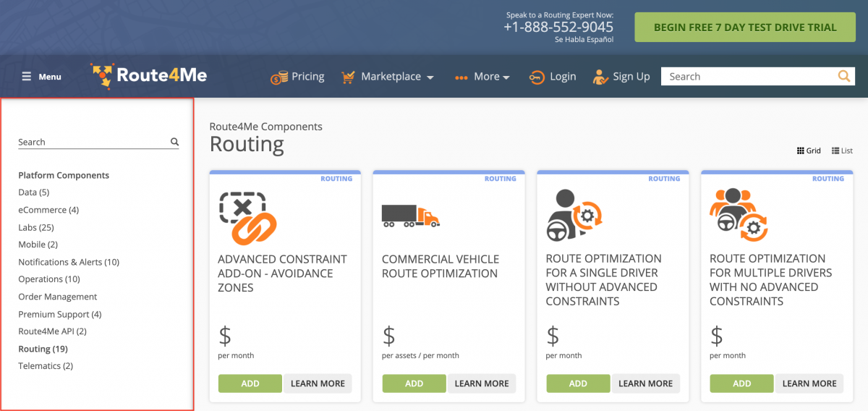Click the Route4Me logo

(x=148, y=76)
